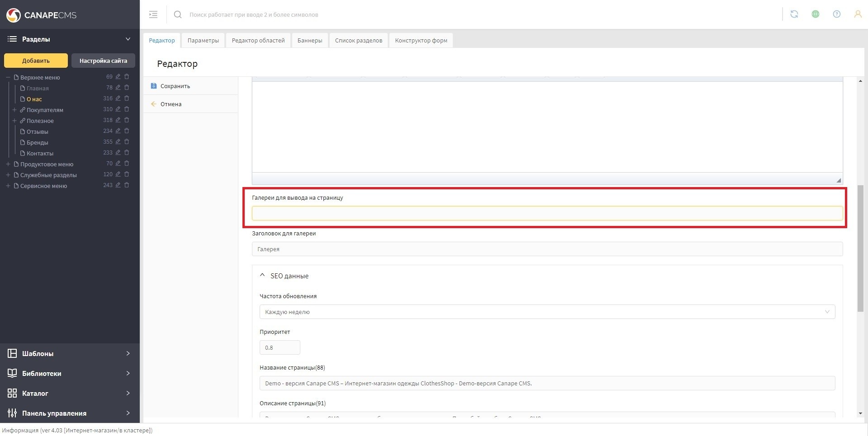The image size is (868, 436).
Task: Click the sidebar collapse icon in top bar
Action: pos(153,14)
